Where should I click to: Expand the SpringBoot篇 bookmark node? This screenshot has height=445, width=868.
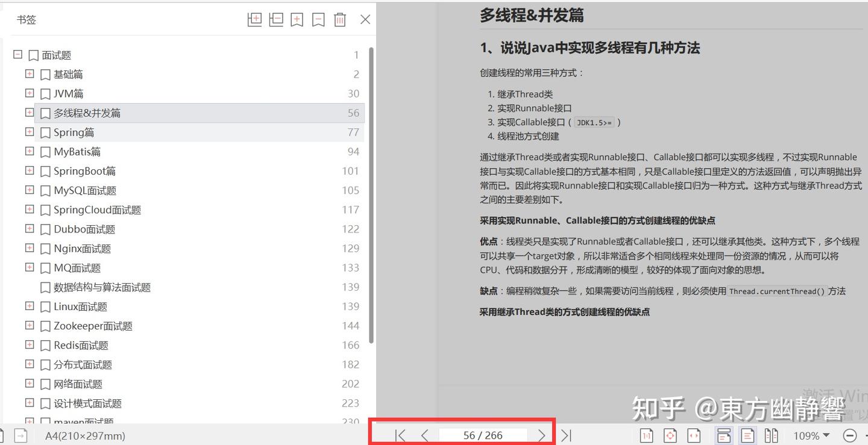point(30,170)
